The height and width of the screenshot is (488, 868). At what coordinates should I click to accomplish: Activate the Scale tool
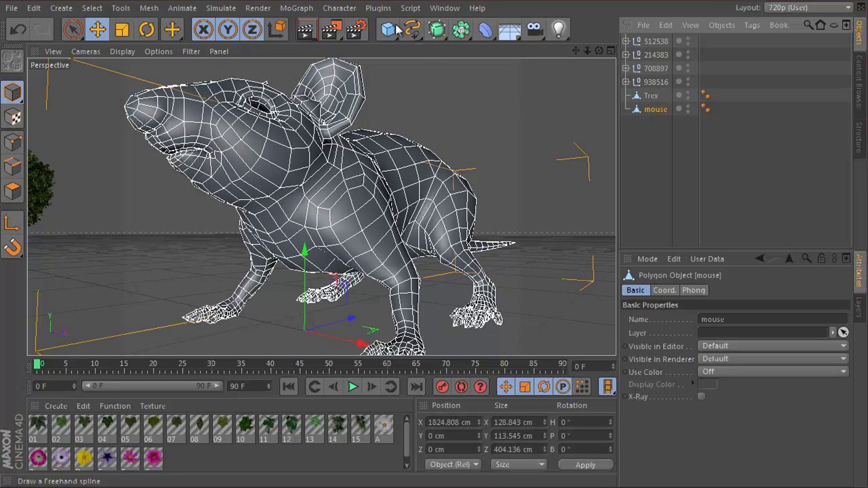pyautogui.click(x=122, y=29)
